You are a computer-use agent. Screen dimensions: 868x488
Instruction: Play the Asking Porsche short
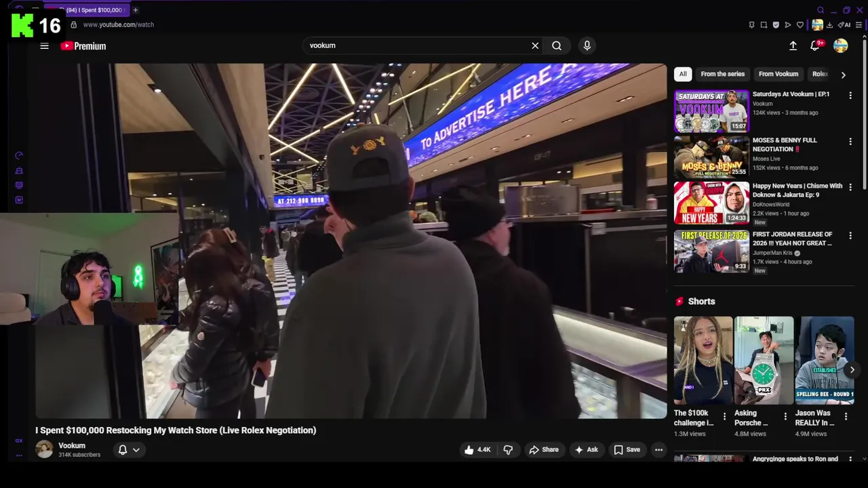click(764, 361)
